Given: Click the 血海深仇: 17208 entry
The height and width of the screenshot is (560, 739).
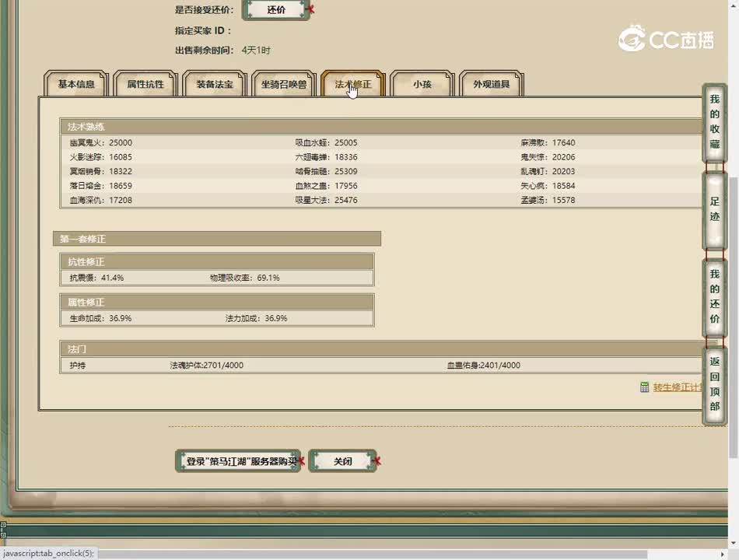Looking at the screenshot, I should coord(101,200).
